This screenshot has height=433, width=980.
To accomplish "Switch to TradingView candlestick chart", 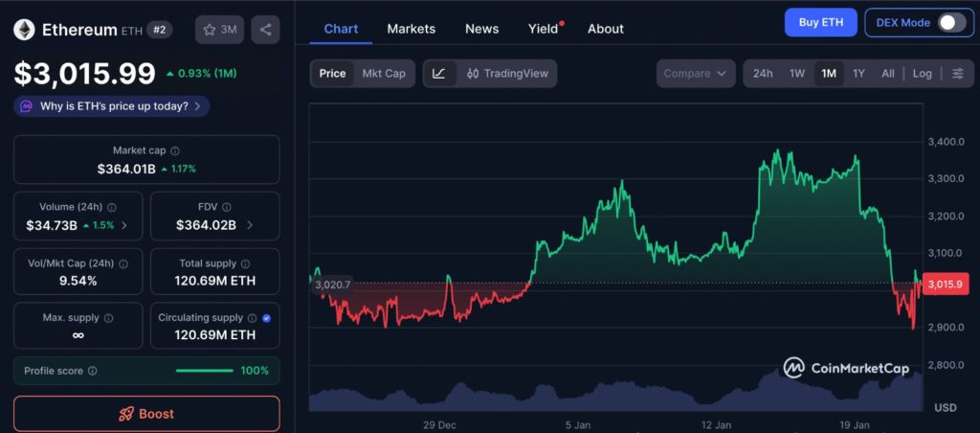I will pyautogui.click(x=507, y=73).
